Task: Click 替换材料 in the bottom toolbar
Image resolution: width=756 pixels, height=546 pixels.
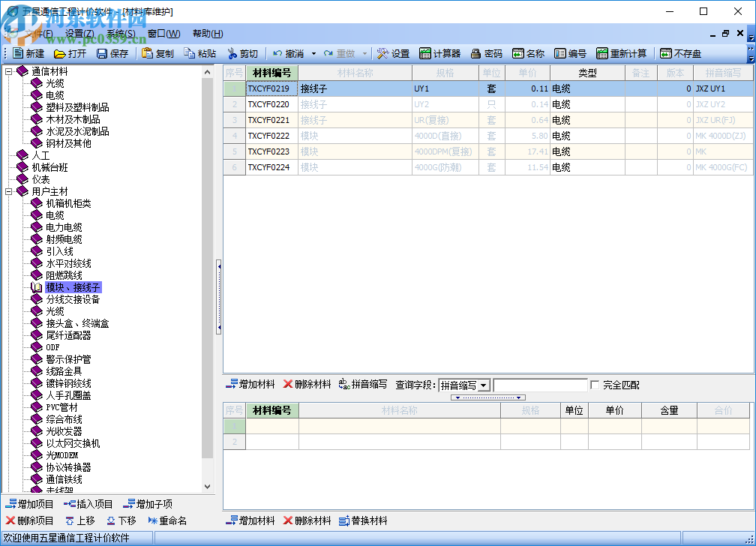Action: pyautogui.click(x=363, y=520)
